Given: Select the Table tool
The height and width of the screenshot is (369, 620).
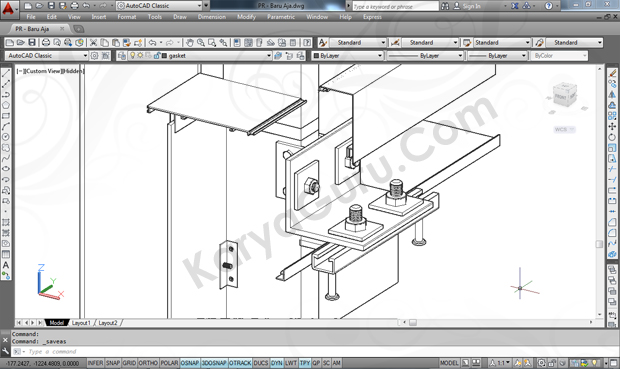Looking at the screenshot, I should [6, 254].
